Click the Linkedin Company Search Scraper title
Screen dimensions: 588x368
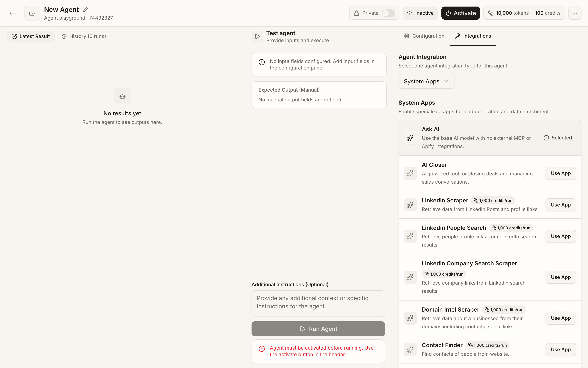click(469, 263)
